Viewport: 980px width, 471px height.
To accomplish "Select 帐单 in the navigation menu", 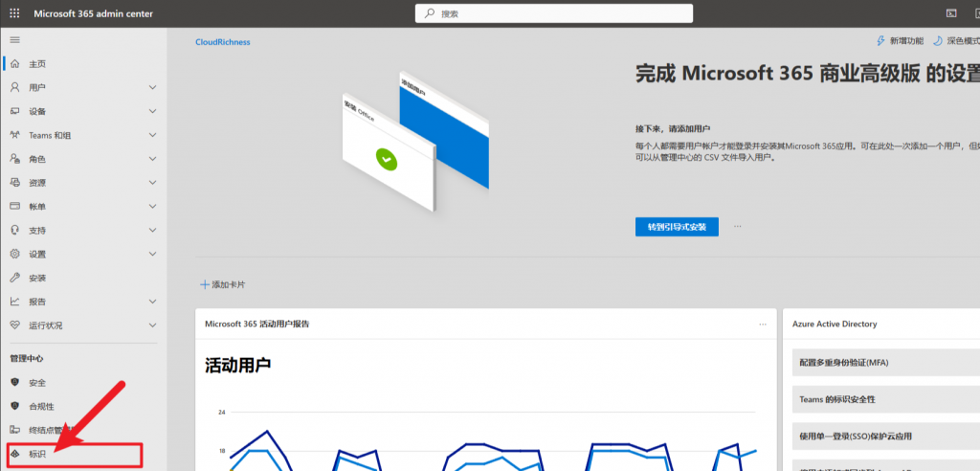I will pos(37,207).
